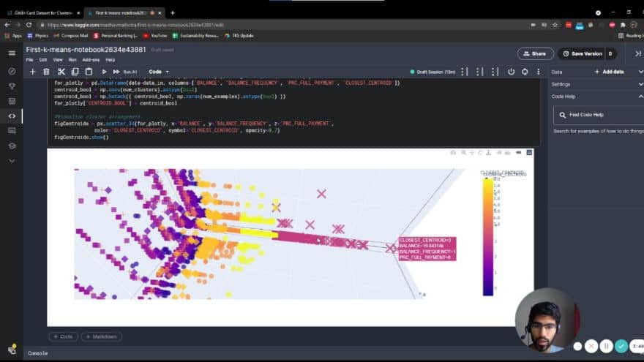This screenshot has height=362, width=644.
Task: Open the Console panel at bottom
Action: pyautogui.click(x=38, y=353)
